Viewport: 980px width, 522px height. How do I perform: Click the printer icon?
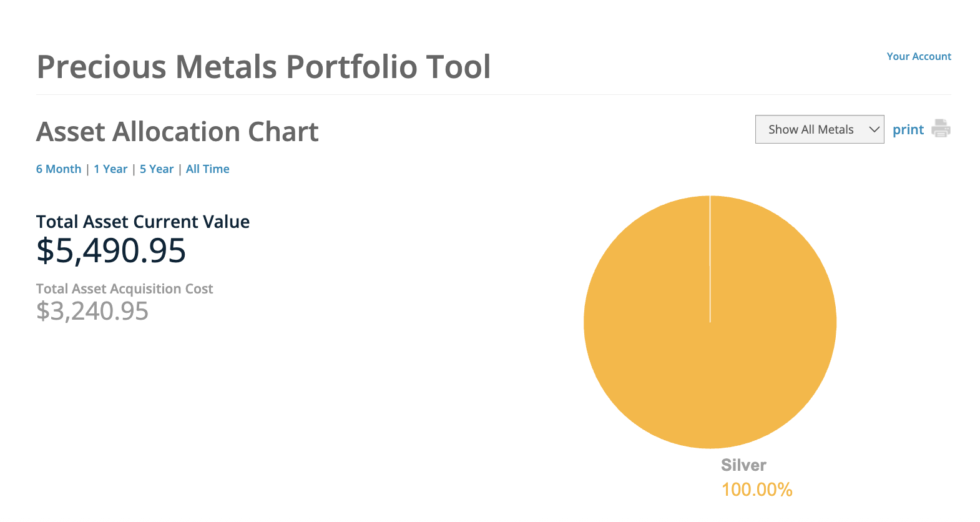[941, 129]
